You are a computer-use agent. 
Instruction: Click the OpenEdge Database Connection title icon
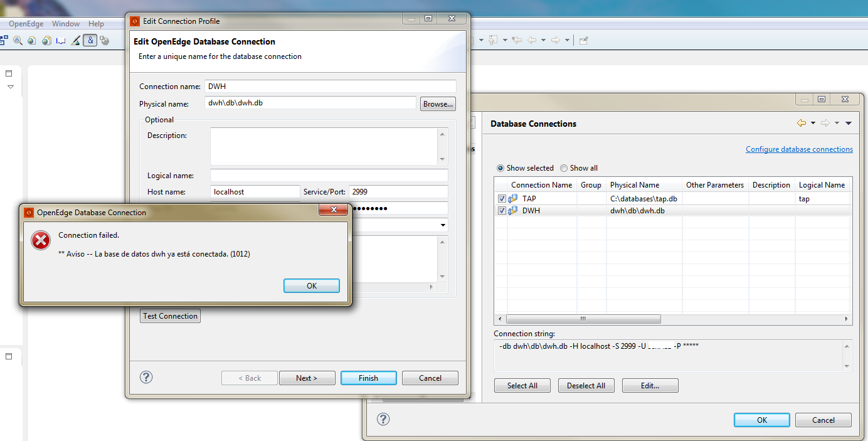tap(29, 213)
